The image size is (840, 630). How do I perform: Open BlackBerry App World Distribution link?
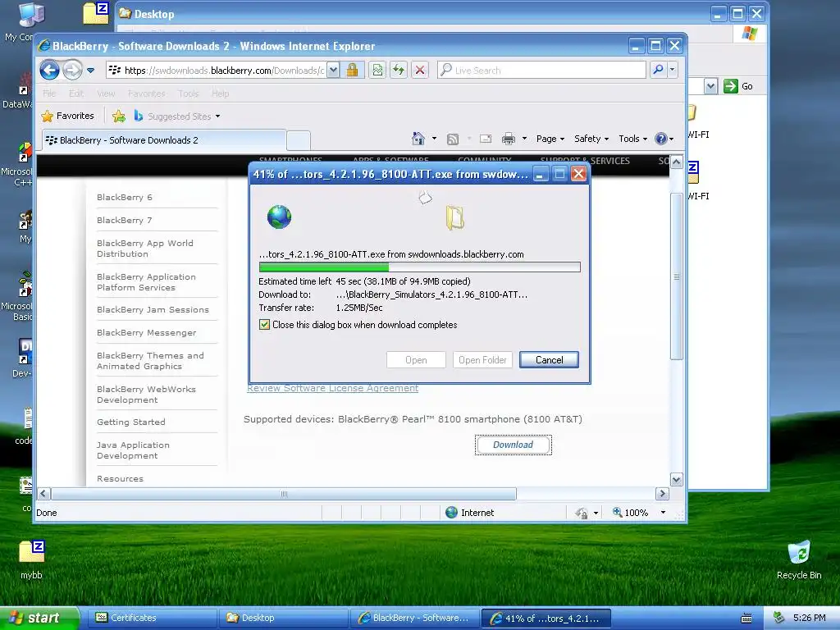coord(145,249)
